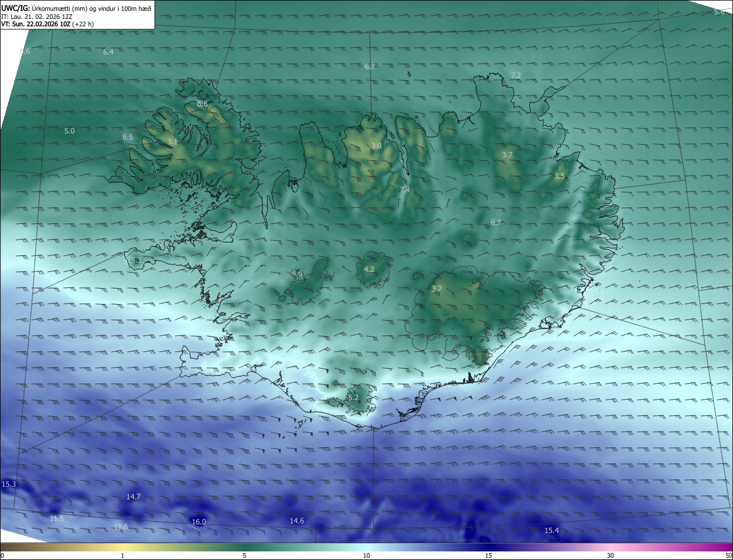
Task: Click the 6.6 value label over the ocean
Action: point(25,52)
